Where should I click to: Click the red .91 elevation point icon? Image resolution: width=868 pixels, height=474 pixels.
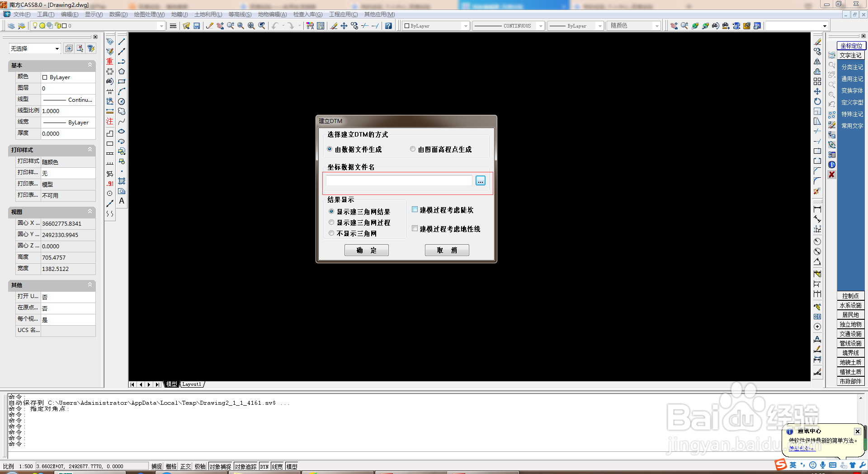pyautogui.click(x=110, y=184)
